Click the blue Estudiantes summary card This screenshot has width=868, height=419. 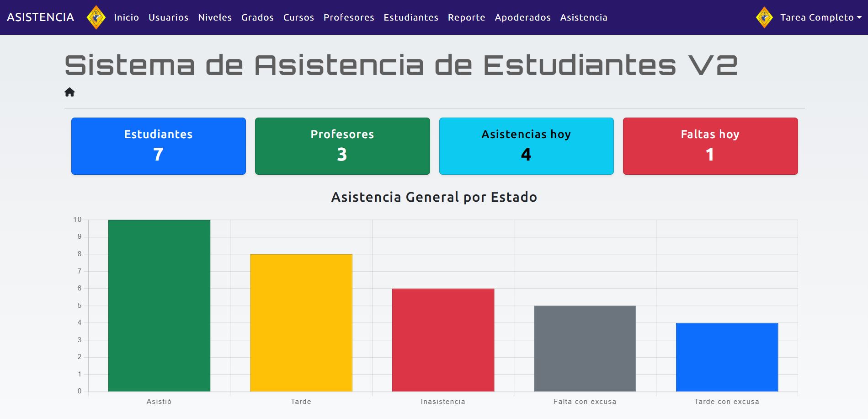(158, 146)
